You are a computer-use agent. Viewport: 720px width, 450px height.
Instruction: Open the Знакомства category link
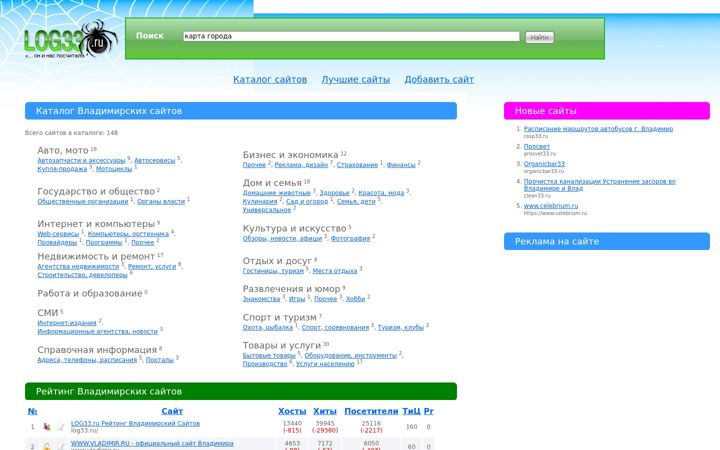[x=261, y=299]
